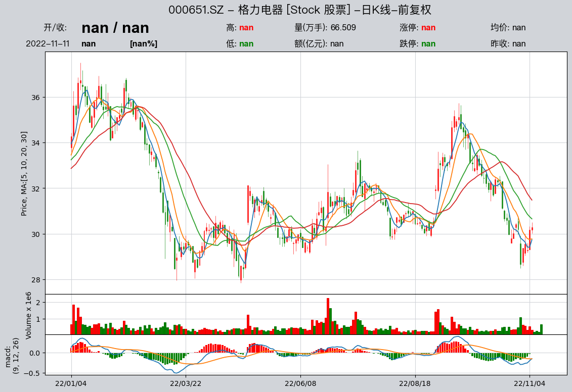Click the 昨收: nan label
This screenshot has height=392, width=572.
coord(508,44)
